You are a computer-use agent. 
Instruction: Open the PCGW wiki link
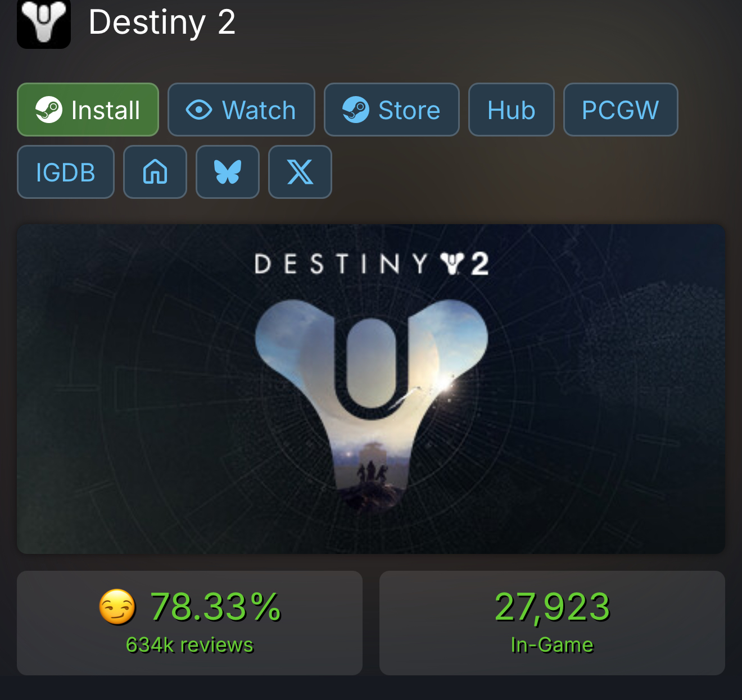[621, 110]
